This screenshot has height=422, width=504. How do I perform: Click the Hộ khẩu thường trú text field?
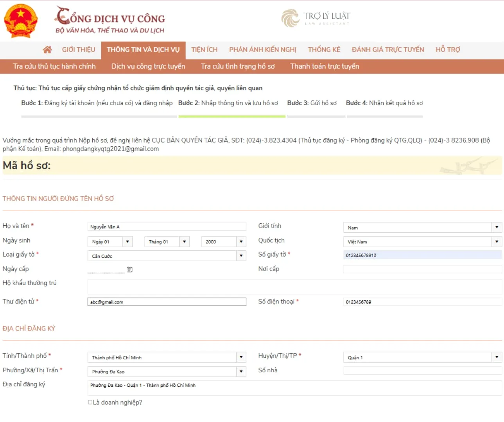(x=294, y=287)
